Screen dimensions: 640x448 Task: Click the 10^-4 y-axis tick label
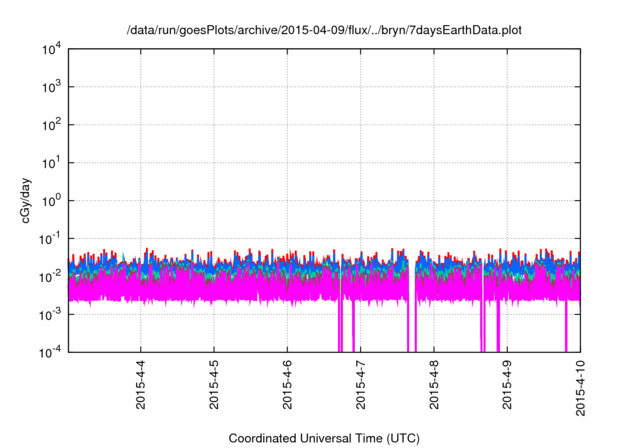50,352
